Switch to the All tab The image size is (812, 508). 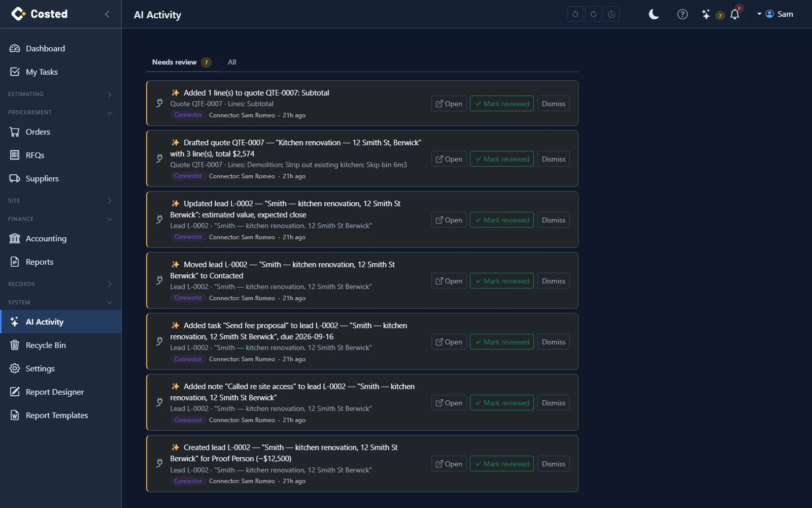point(232,62)
